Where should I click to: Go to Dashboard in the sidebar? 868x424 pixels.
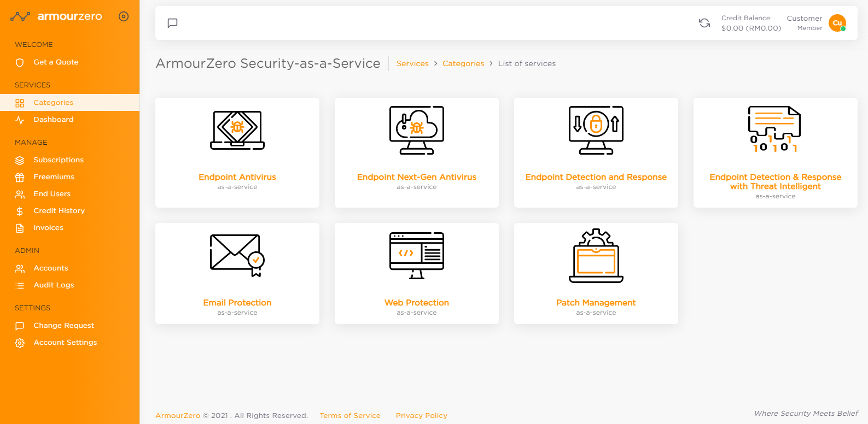[69, 120]
